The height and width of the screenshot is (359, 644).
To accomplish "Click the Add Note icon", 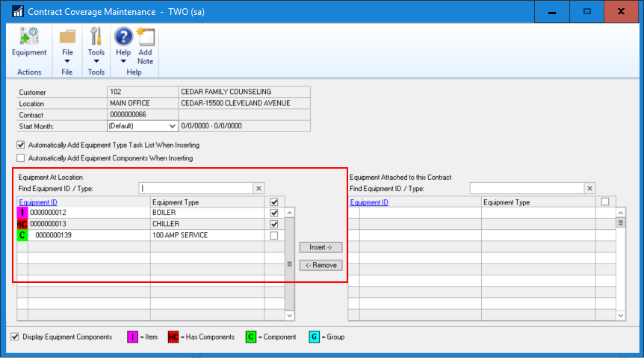I will tap(145, 37).
